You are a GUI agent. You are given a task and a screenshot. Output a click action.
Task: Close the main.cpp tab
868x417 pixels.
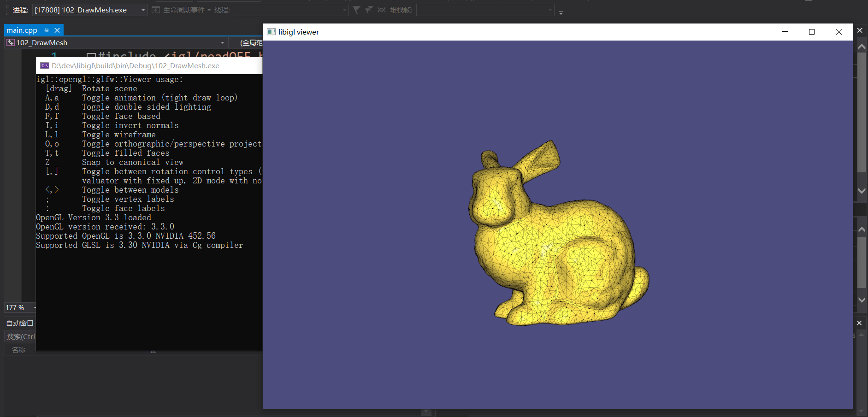coord(57,30)
